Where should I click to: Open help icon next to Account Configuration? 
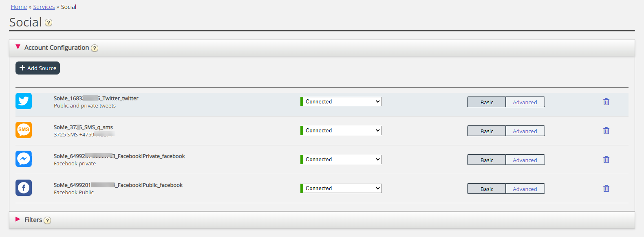pos(95,48)
